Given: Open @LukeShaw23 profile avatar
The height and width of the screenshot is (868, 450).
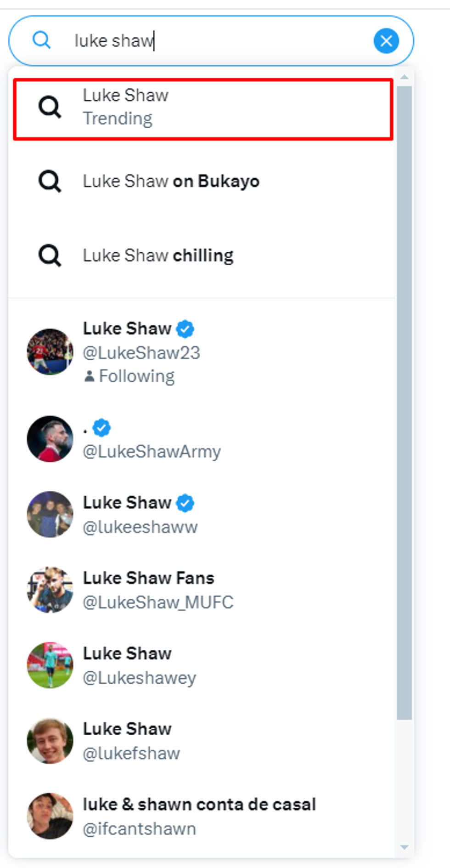Looking at the screenshot, I should [x=50, y=352].
